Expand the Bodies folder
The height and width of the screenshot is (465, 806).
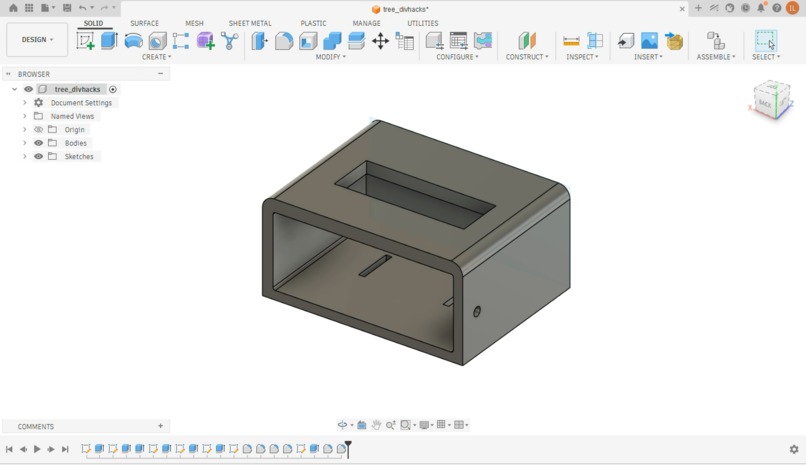click(24, 143)
